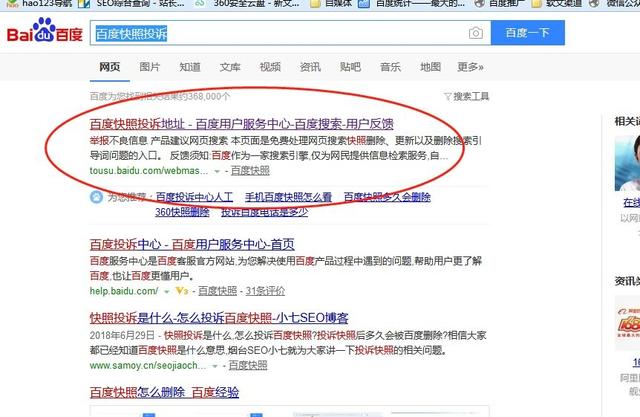
Task: Open camera image search in search box
Action: (x=476, y=34)
